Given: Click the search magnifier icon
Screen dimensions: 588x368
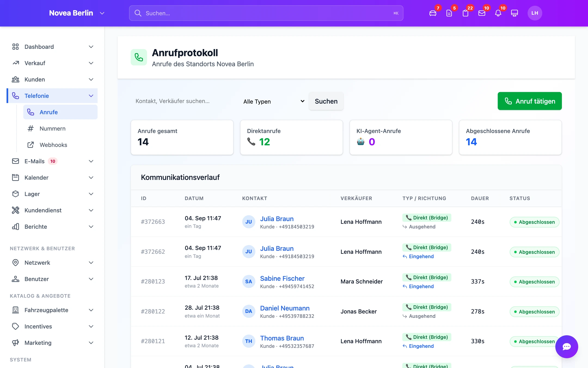Looking at the screenshot, I should pos(138,13).
